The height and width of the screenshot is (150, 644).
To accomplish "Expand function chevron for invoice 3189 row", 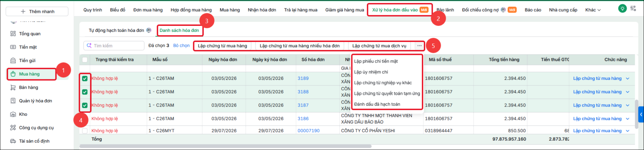I will (627, 79).
